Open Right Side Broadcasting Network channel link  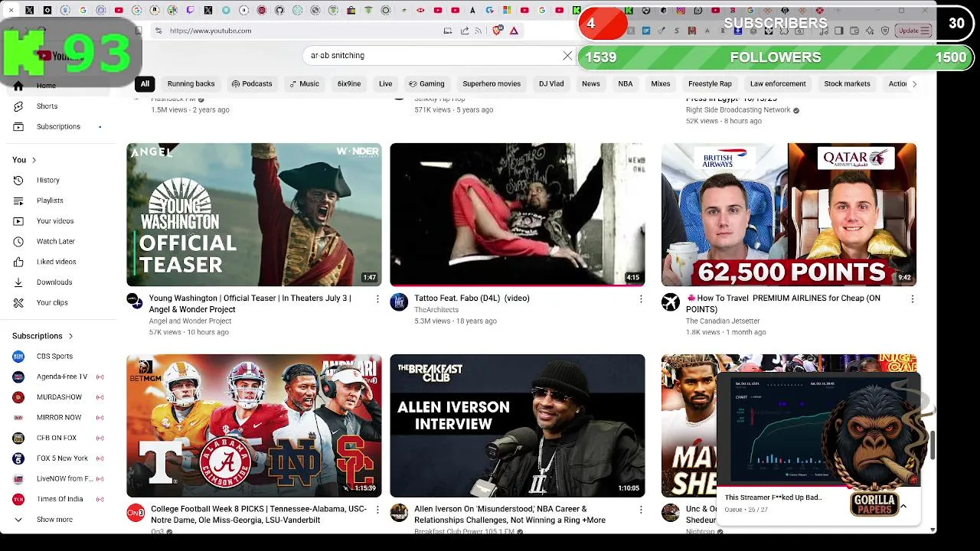[738, 110]
